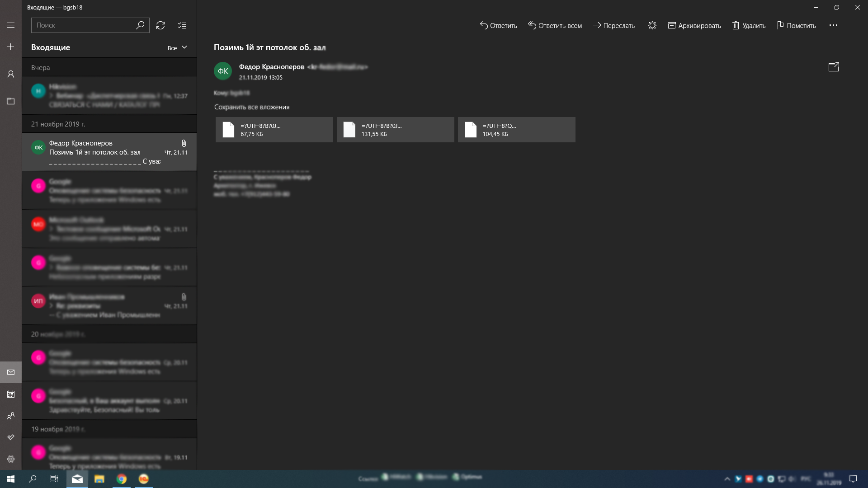Open the People contacts icon

pyautogui.click(x=11, y=416)
